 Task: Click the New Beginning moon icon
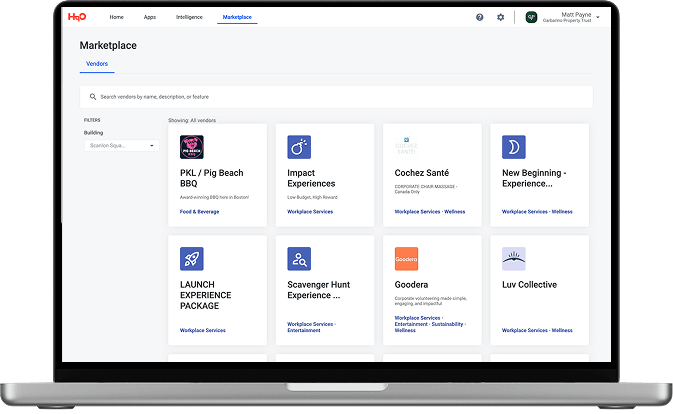coord(514,147)
